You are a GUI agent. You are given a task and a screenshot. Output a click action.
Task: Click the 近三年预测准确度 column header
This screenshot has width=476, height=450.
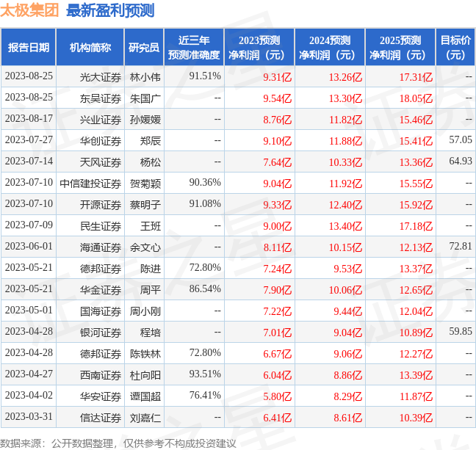(194, 47)
